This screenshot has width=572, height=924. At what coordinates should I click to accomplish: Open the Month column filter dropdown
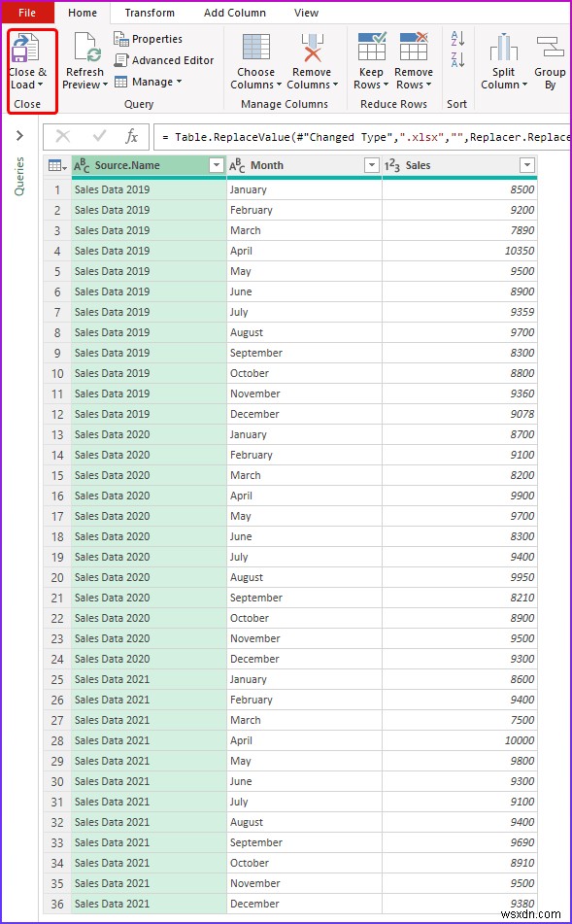click(x=371, y=166)
